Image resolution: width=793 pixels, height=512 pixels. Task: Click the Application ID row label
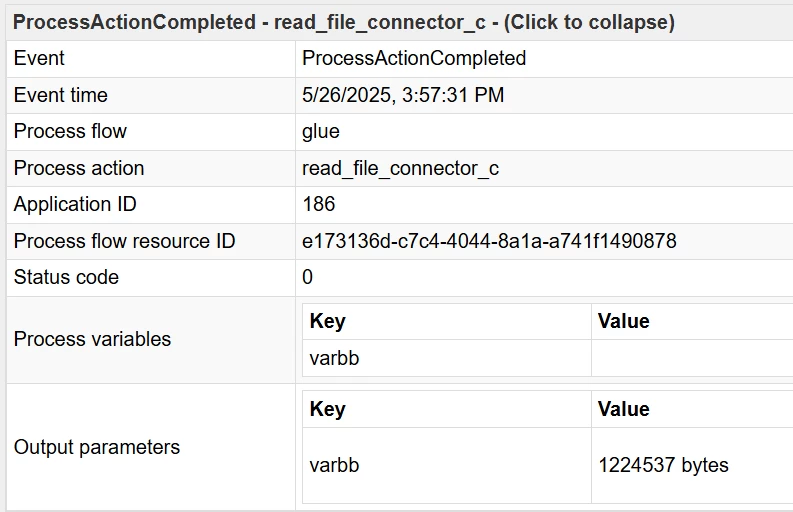75,204
